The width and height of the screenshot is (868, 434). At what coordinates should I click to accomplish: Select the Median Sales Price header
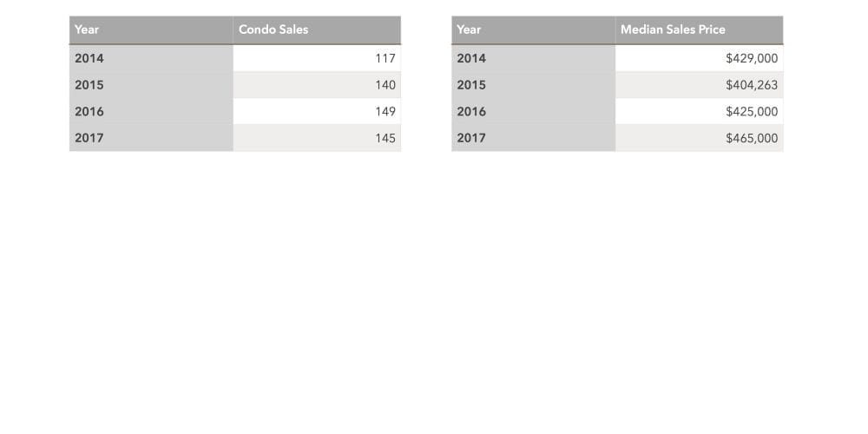click(699, 30)
